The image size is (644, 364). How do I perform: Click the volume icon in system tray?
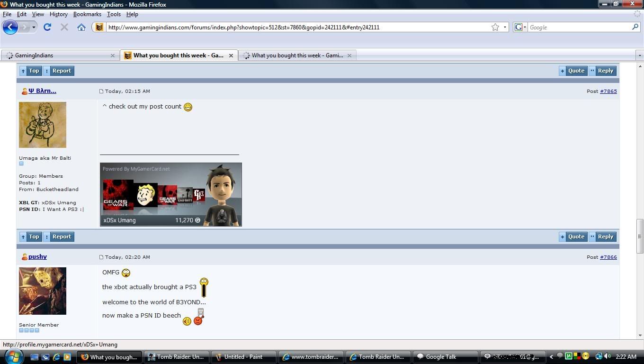coord(607,356)
